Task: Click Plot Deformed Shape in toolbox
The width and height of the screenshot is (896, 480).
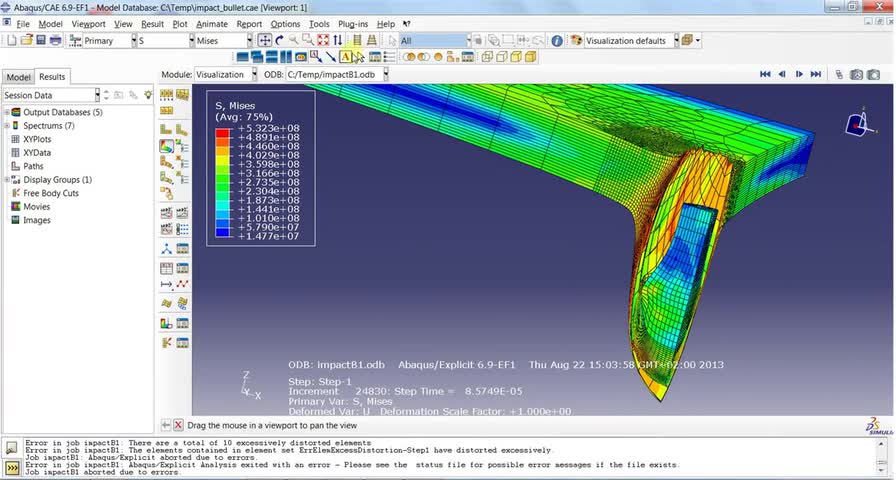Action: pyautogui.click(x=182, y=129)
